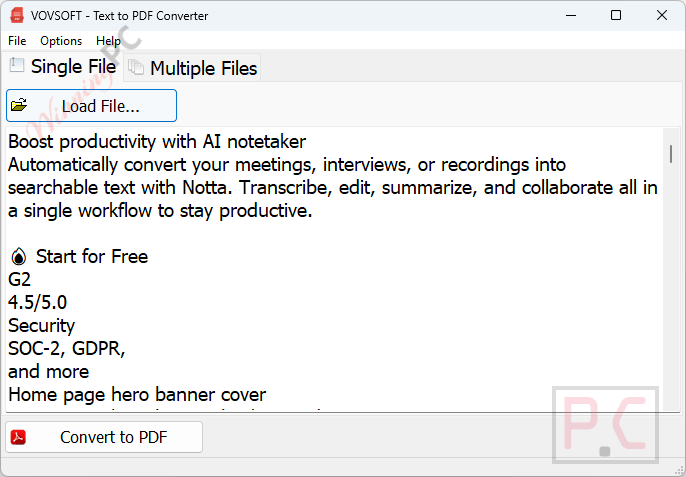The width and height of the screenshot is (686, 477).
Task: Click the 'Security' text line
Action: 41,326
